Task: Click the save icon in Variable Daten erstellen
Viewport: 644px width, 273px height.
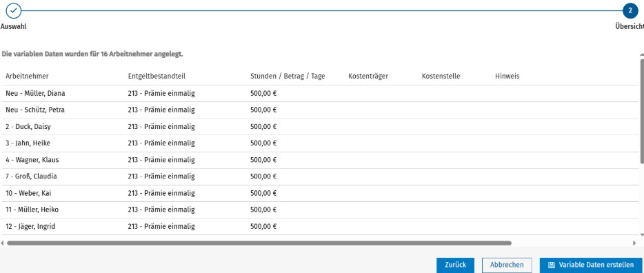Action: click(x=552, y=265)
